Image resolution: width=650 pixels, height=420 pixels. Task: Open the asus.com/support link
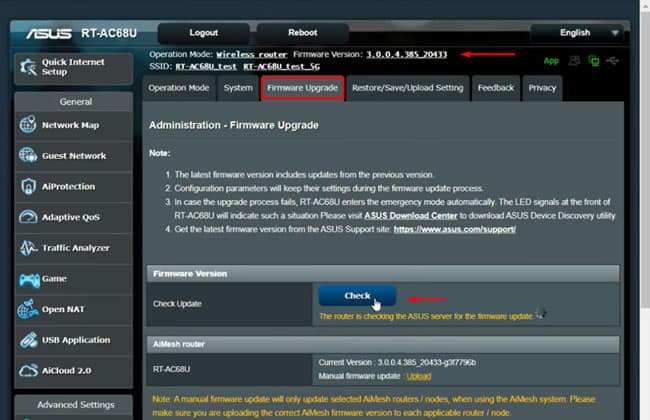[455, 229]
